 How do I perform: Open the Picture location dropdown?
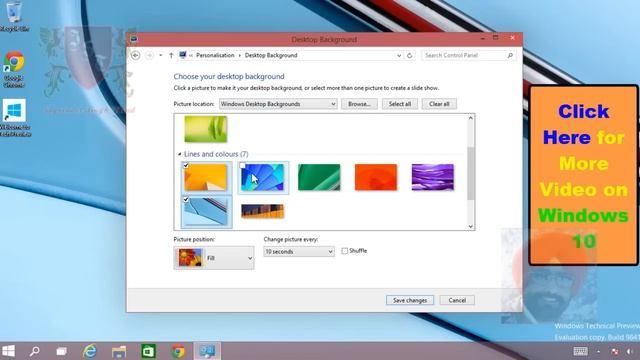point(278,104)
